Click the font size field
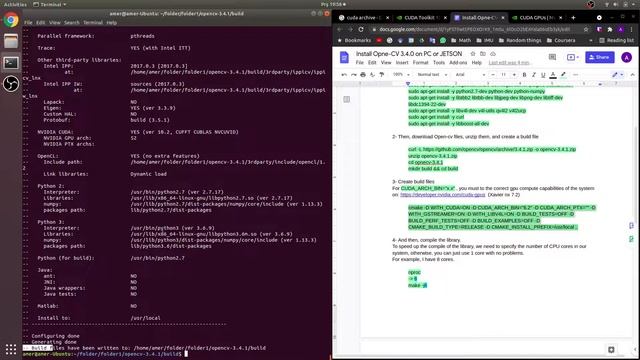The image size is (640, 360). coord(503,75)
